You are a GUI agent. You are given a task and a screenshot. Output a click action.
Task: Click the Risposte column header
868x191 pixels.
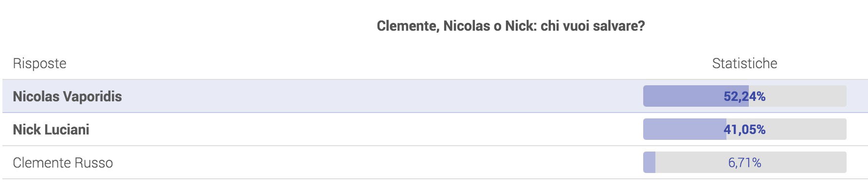click(39, 63)
